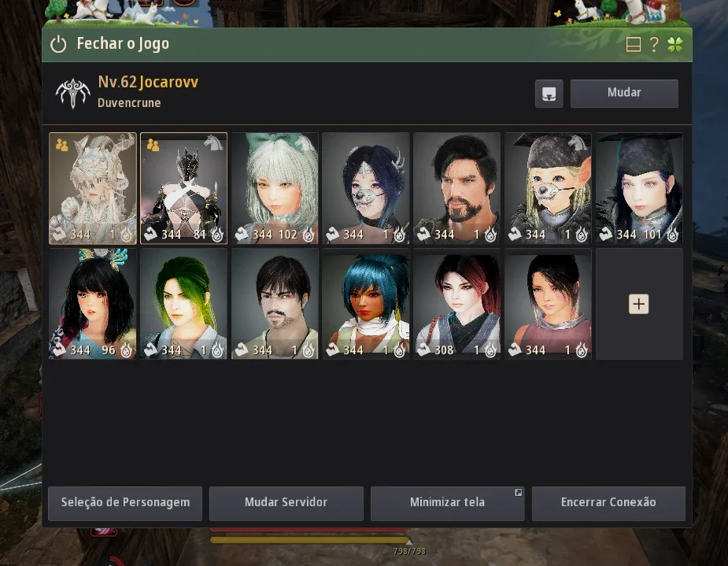Click the Encerrar Conexão button
The height and width of the screenshot is (566, 728).
point(608,503)
